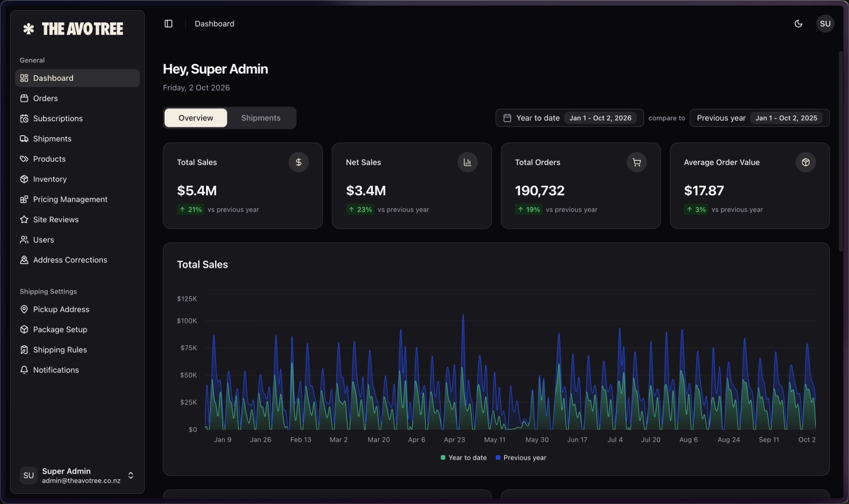
Task: Click the Subscriptions calendar icon
Action: pos(24,119)
